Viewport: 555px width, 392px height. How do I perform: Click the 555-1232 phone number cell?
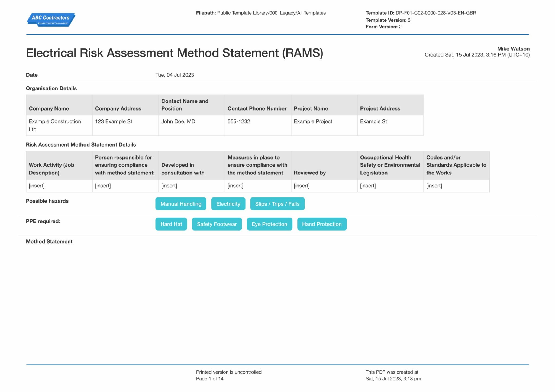tap(257, 125)
